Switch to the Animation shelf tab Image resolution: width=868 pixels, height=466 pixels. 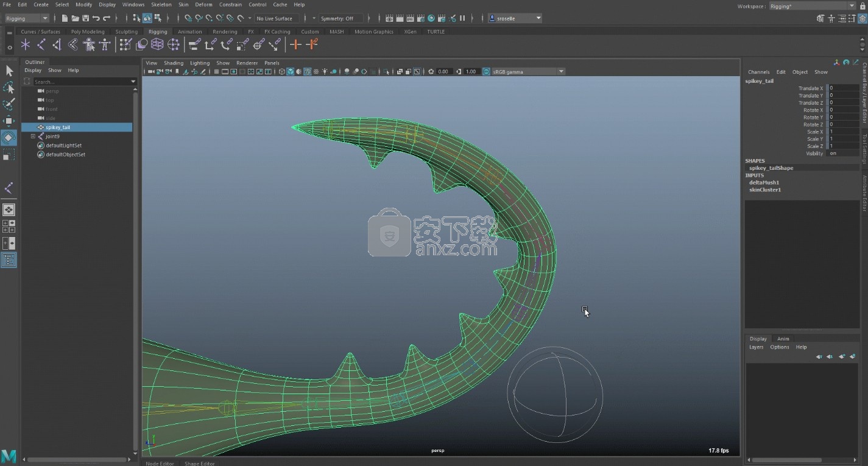tap(190, 32)
